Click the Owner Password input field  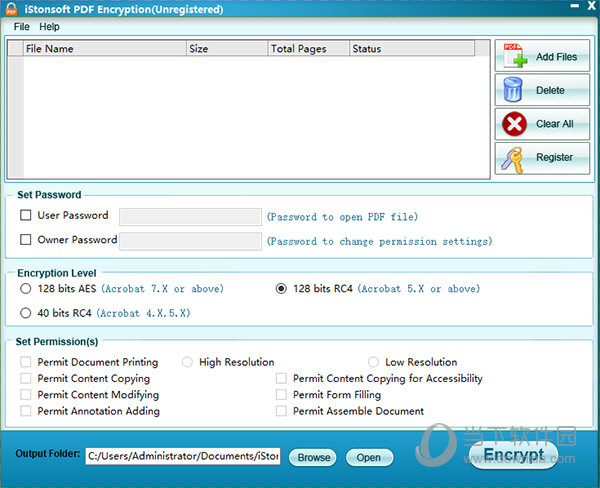coord(191,242)
